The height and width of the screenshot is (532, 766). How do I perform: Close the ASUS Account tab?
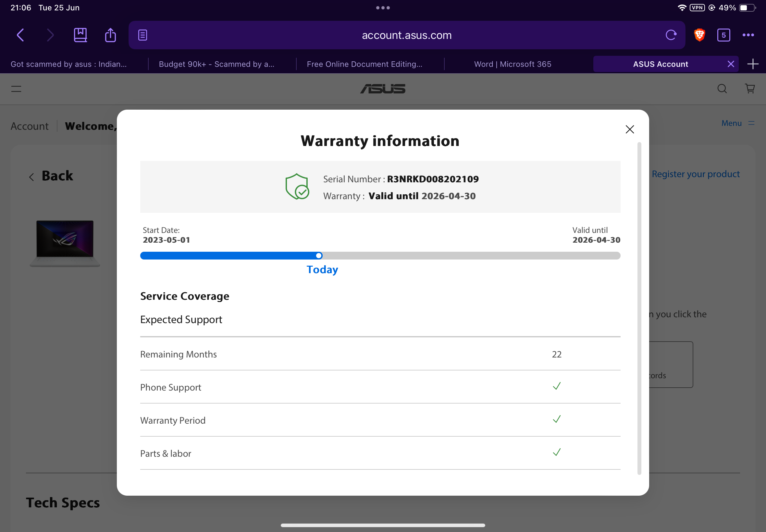tap(731, 64)
